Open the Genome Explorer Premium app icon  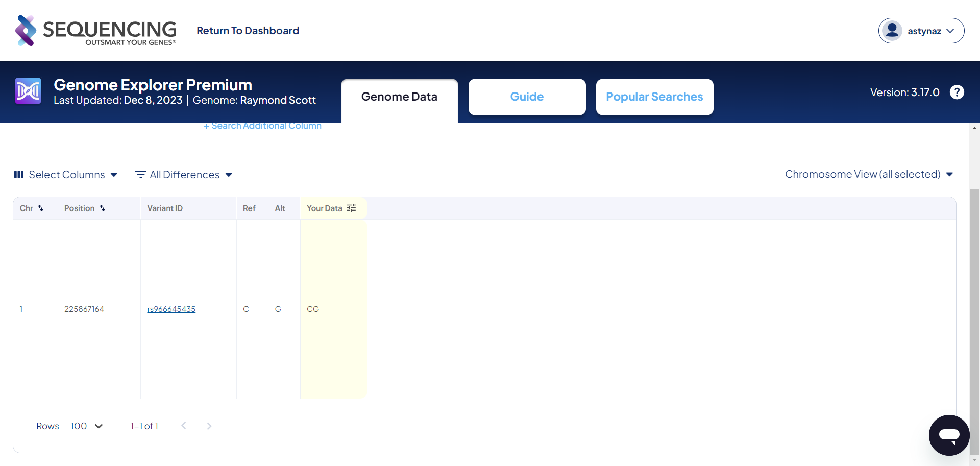pos(28,91)
